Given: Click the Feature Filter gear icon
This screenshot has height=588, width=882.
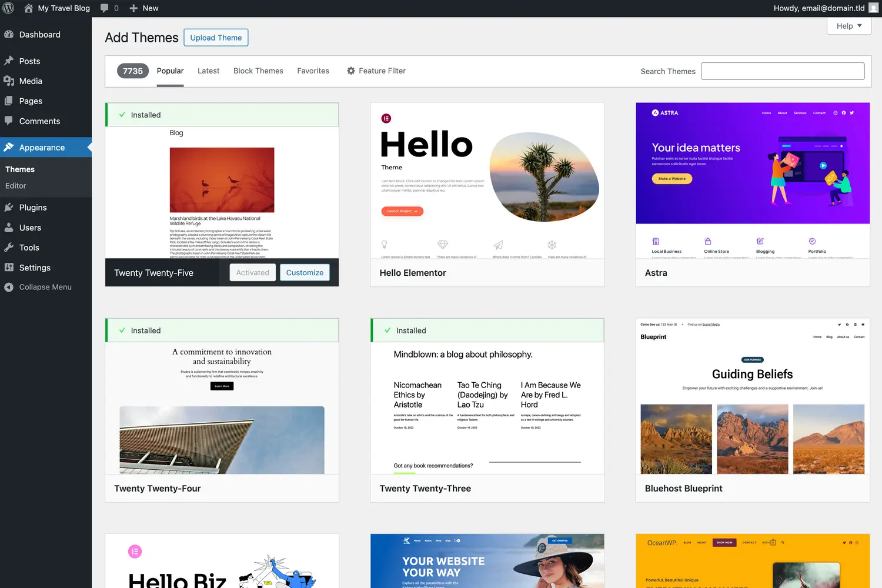Looking at the screenshot, I should point(351,71).
